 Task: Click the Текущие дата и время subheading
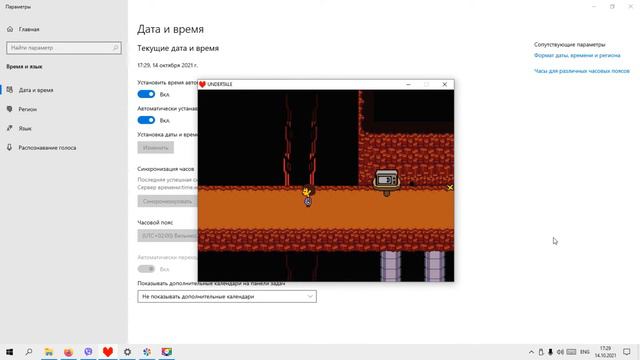178,48
